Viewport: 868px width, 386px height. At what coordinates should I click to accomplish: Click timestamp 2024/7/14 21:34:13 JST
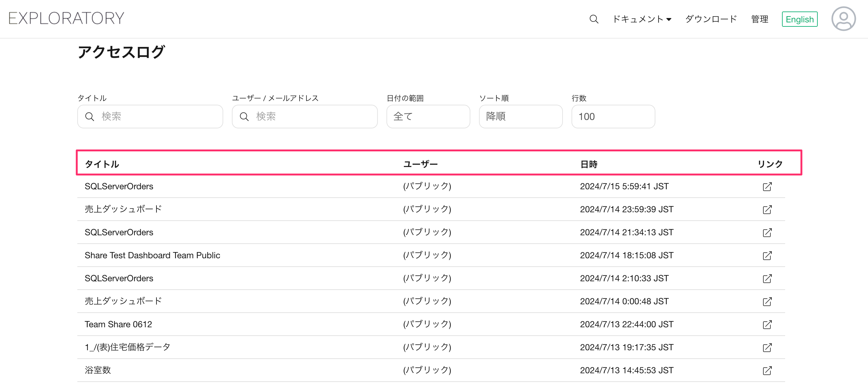point(626,232)
